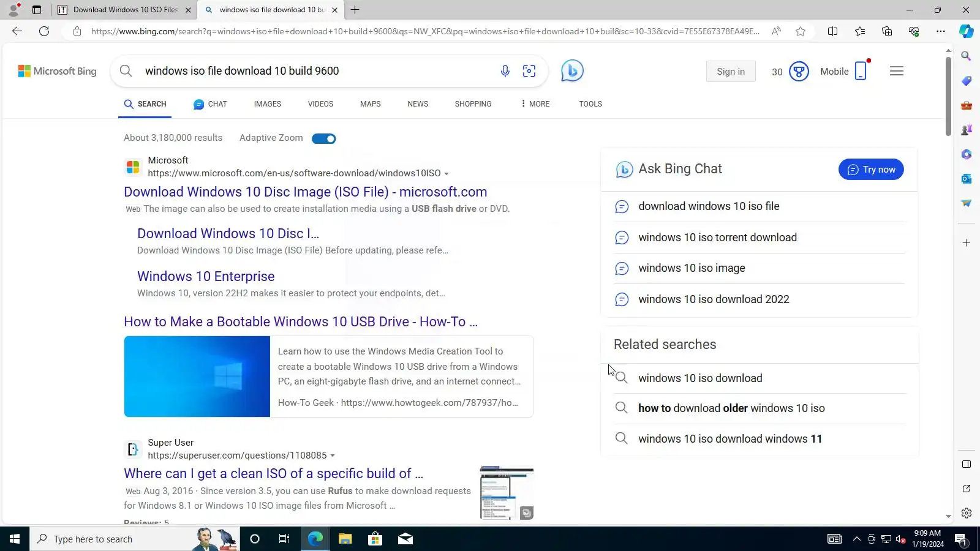Open Download Windows 10 Disc Image result
Screen dimensions: 980x551
click(x=306, y=192)
